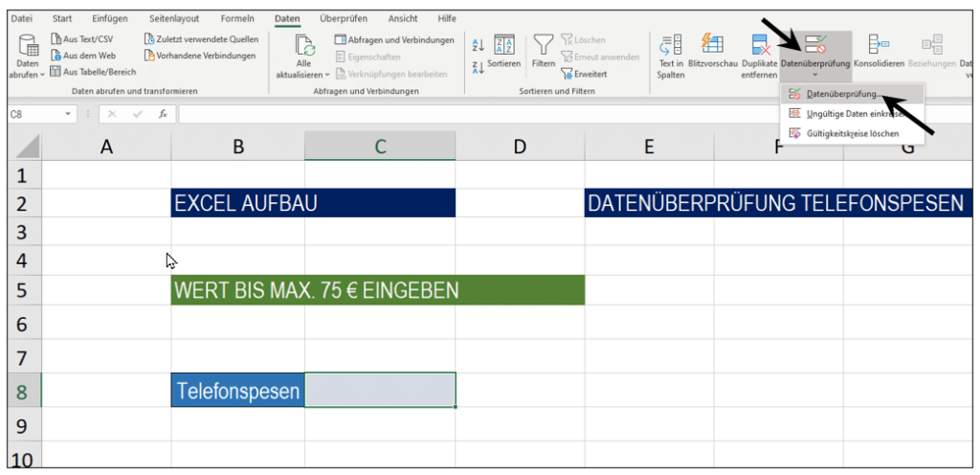Image resolution: width=980 pixels, height=475 pixels.
Task: Toggle the Filtern funnel
Action: pyautogui.click(x=543, y=52)
